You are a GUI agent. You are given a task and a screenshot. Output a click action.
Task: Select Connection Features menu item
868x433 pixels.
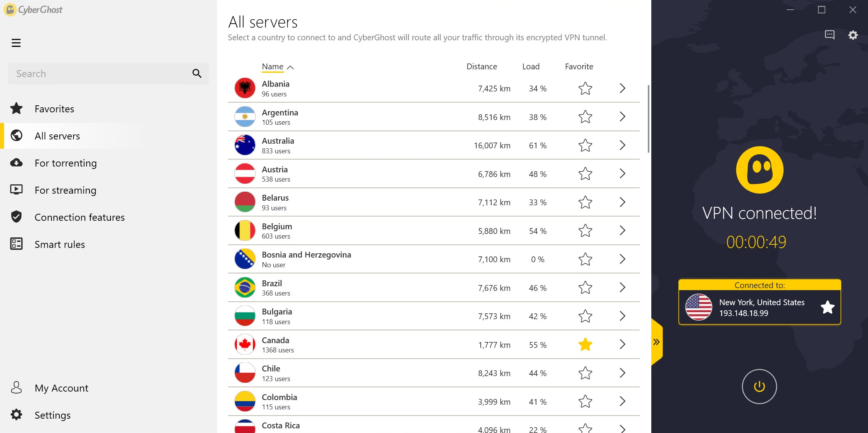[x=79, y=217]
